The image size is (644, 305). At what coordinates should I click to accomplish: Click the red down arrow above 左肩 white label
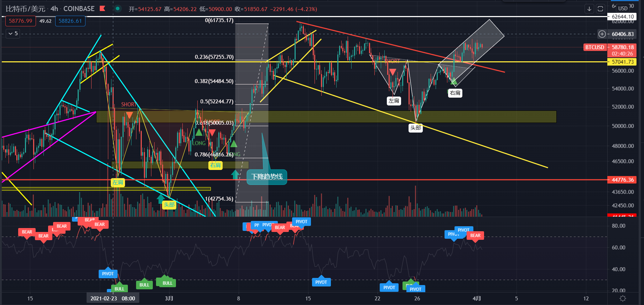coord(393,72)
